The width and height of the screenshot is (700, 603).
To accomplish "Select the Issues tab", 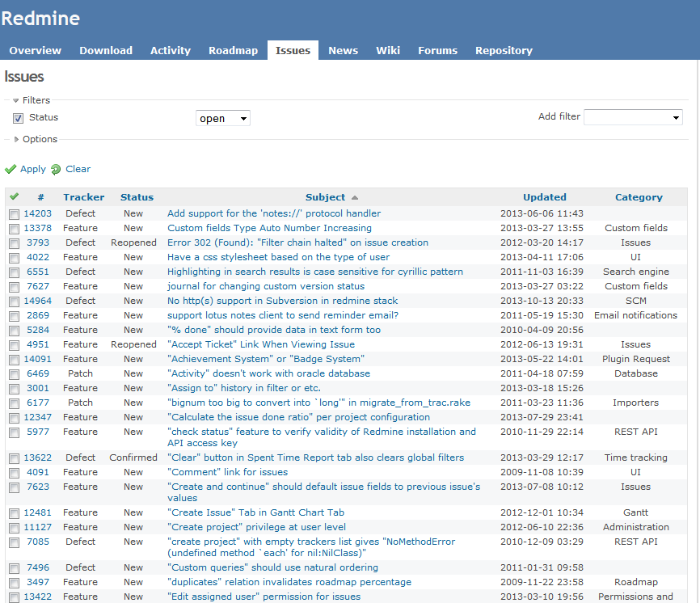I will (x=293, y=50).
